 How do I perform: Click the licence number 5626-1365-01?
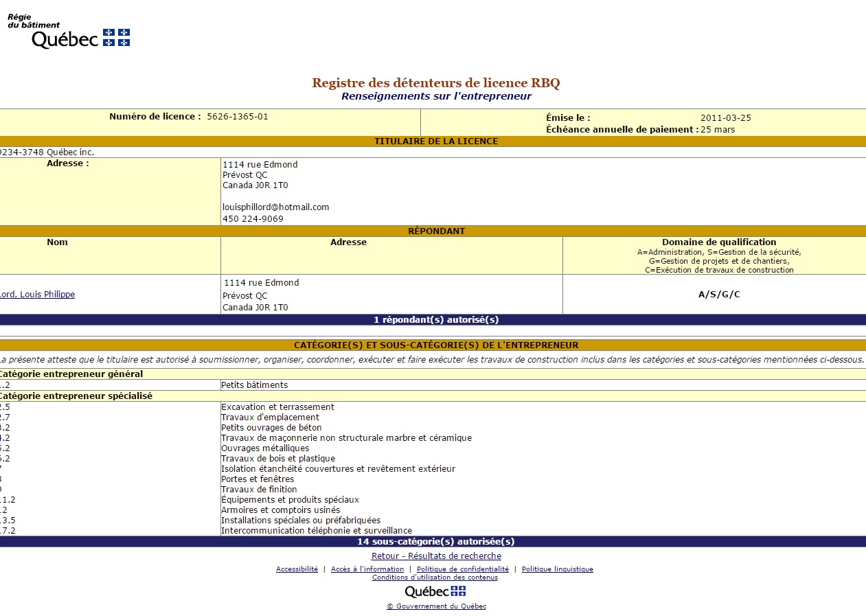point(238,117)
